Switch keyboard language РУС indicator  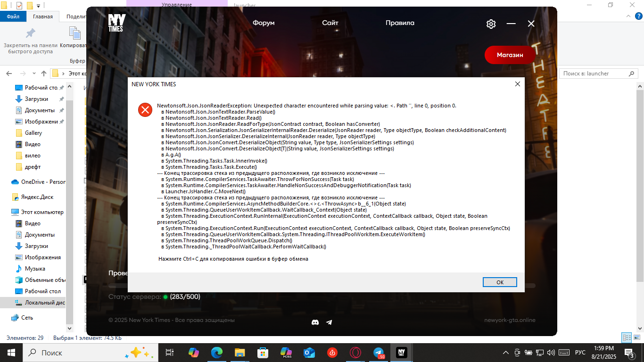pyautogui.click(x=580, y=353)
